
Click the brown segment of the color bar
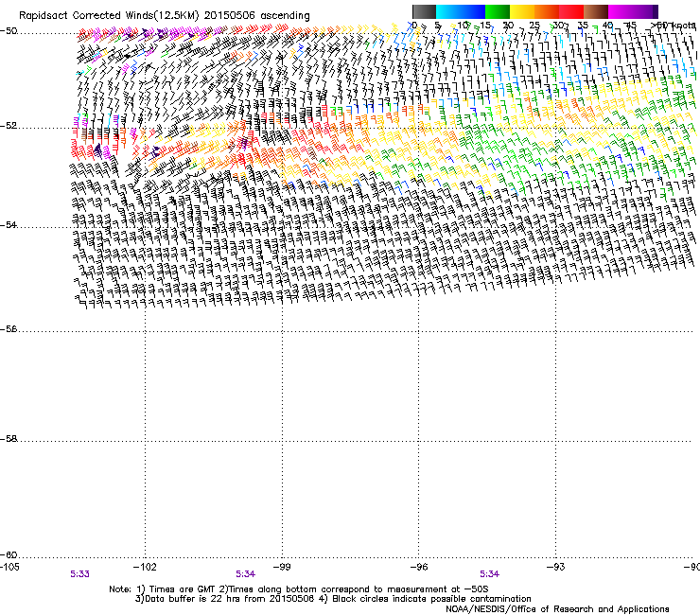coord(596,11)
